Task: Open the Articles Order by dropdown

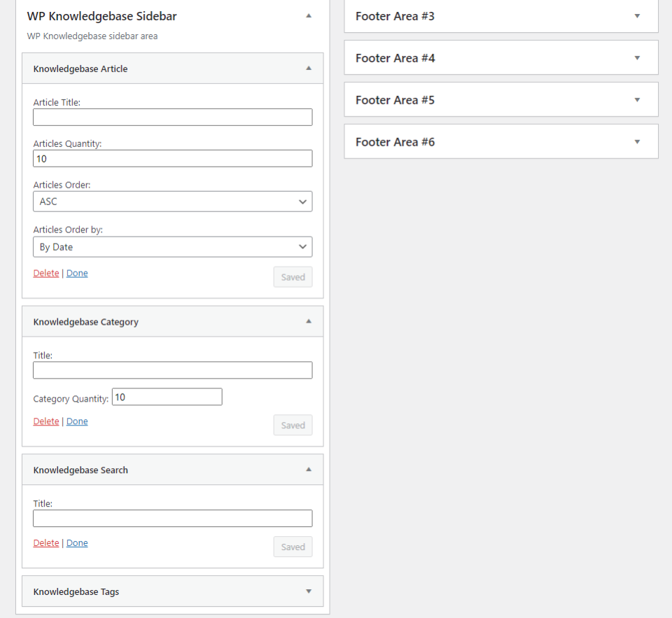Action: pos(172,247)
